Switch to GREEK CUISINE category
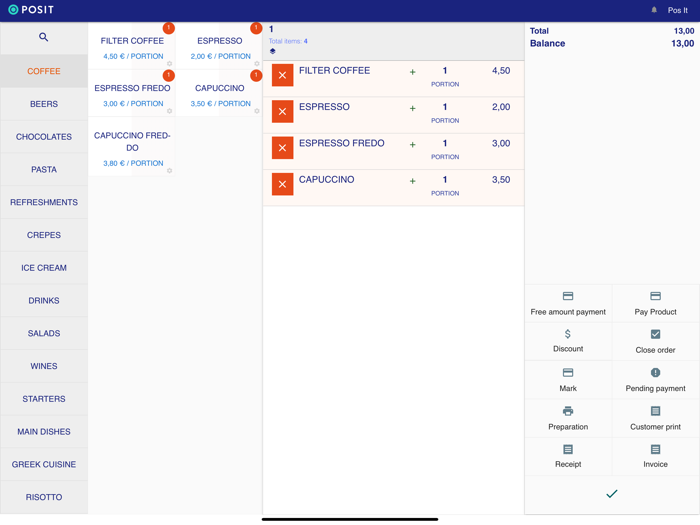The image size is (700, 525). (x=44, y=464)
